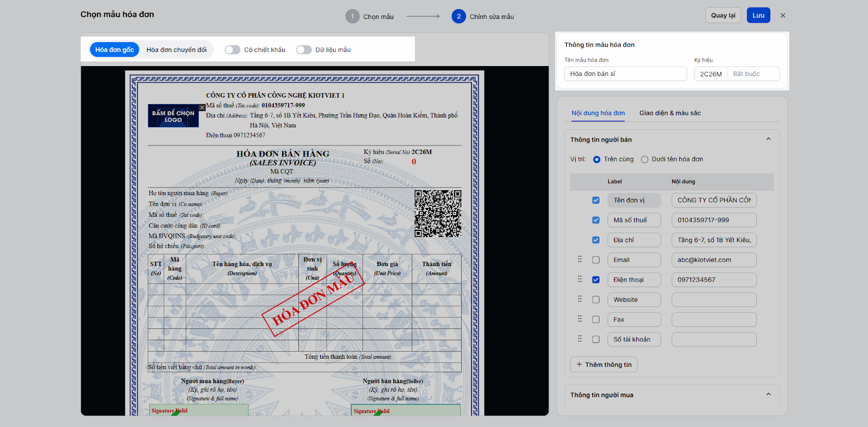Switch to Hóa đơn gốc view
Image resolution: width=868 pixels, height=427 pixels.
tap(114, 50)
